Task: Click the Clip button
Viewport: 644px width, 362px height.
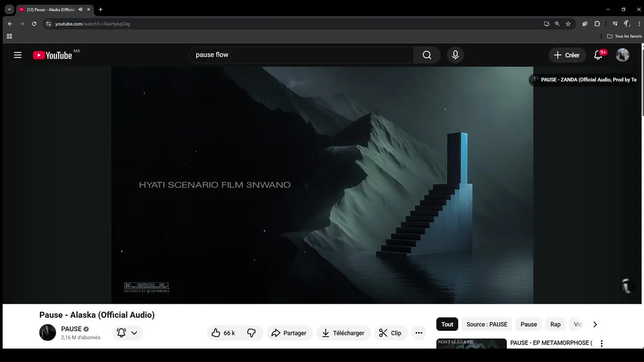Action: coord(390,333)
